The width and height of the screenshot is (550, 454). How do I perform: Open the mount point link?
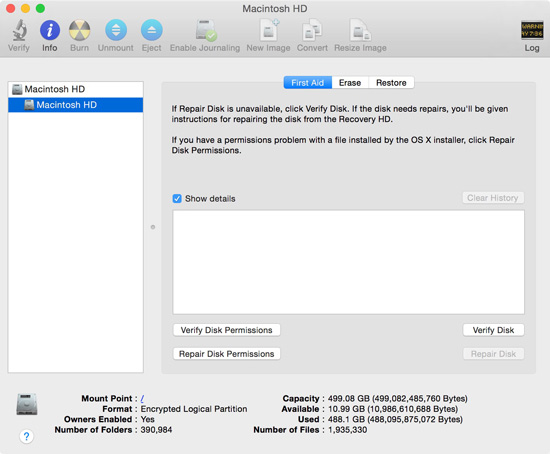click(142, 399)
